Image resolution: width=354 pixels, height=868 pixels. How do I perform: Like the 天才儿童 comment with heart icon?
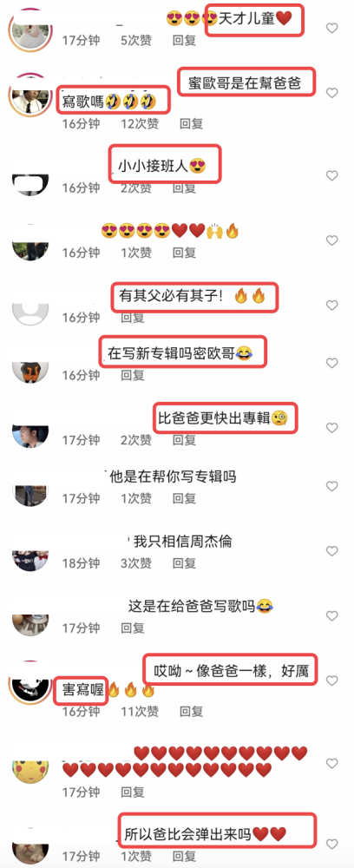click(331, 29)
